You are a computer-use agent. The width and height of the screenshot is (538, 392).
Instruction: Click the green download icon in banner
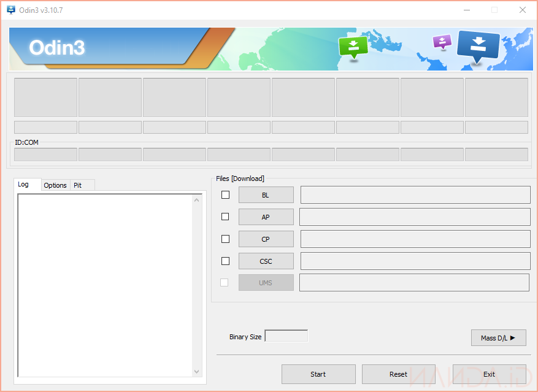tap(353, 47)
